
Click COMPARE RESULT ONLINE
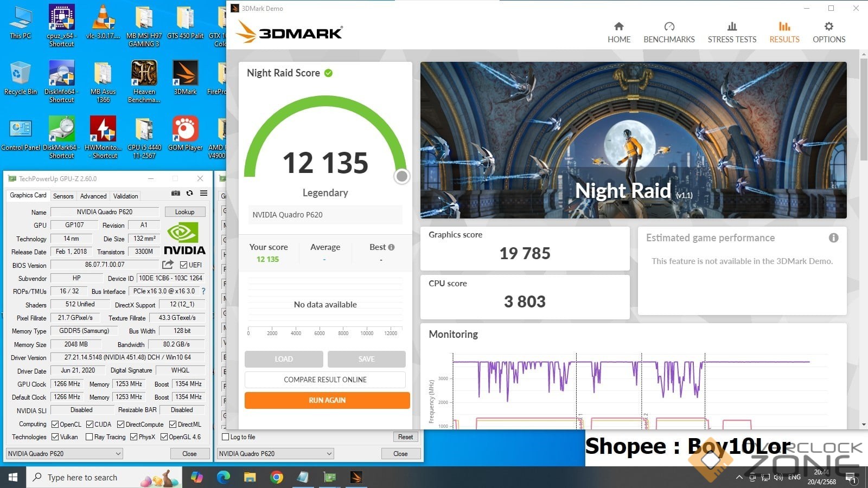(325, 380)
